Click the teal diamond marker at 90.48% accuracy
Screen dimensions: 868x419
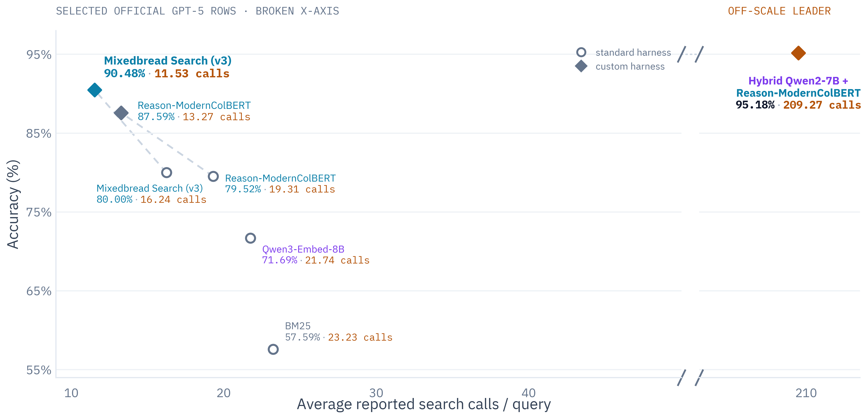[x=95, y=90]
